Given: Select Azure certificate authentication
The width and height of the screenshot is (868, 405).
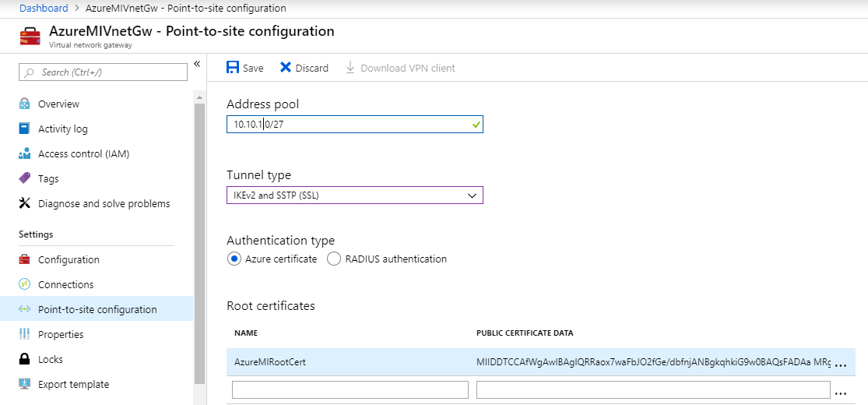Looking at the screenshot, I should [234, 259].
